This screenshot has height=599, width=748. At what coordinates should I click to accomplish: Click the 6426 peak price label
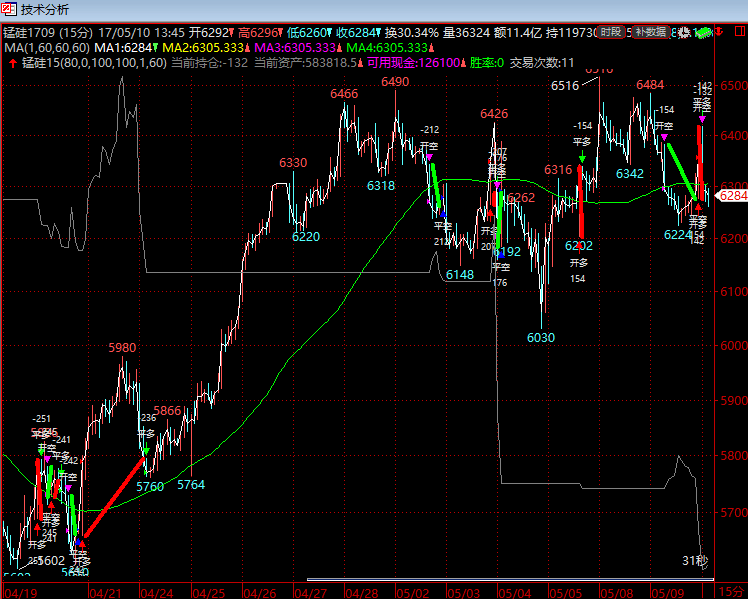click(494, 114)
